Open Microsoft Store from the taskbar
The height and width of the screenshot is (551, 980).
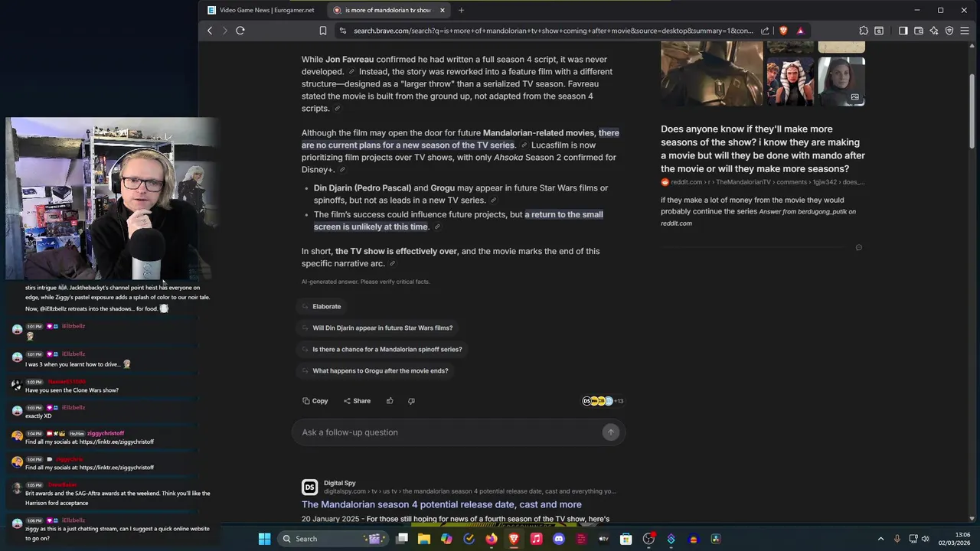point(626,539)
